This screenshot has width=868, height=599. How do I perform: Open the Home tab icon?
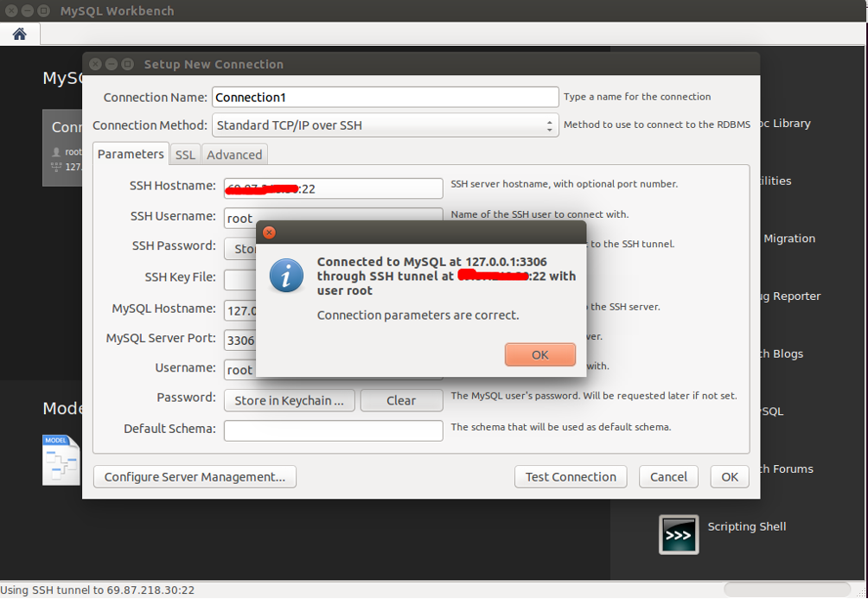(19, 35)
